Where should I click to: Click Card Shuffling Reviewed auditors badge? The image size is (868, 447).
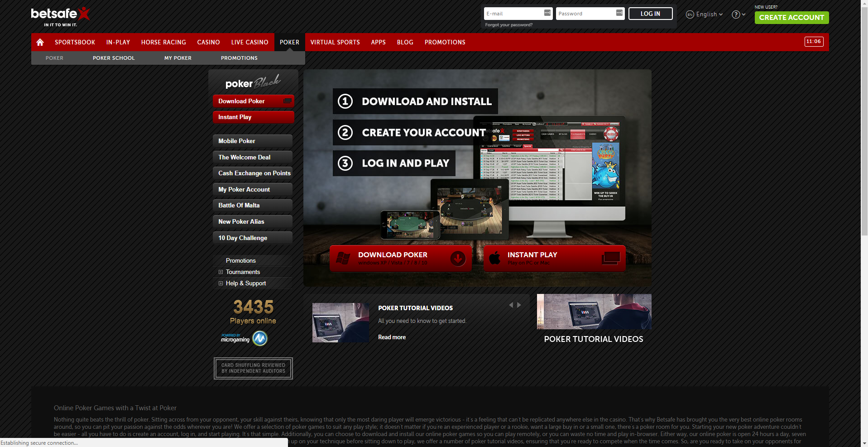click(x=253, y=368)
